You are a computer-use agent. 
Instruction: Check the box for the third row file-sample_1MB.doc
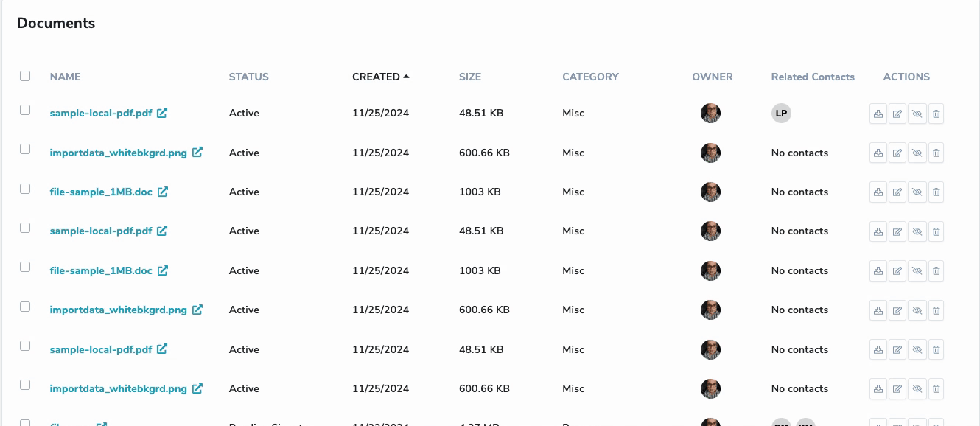(x=25, y=189)
